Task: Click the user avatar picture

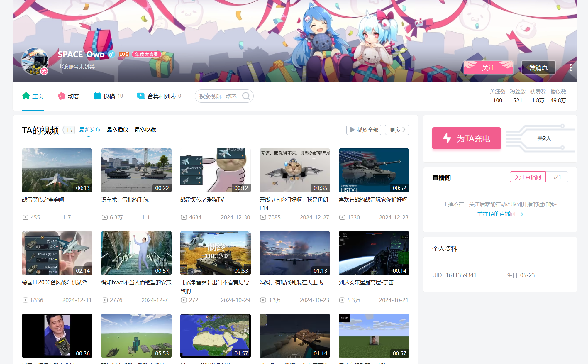Action: (x=35, y=61)
